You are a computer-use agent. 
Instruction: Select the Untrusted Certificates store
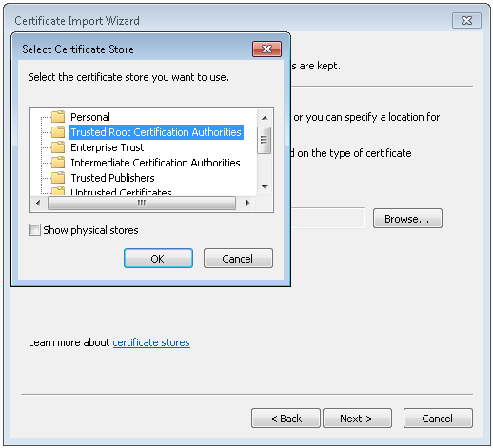121,192
